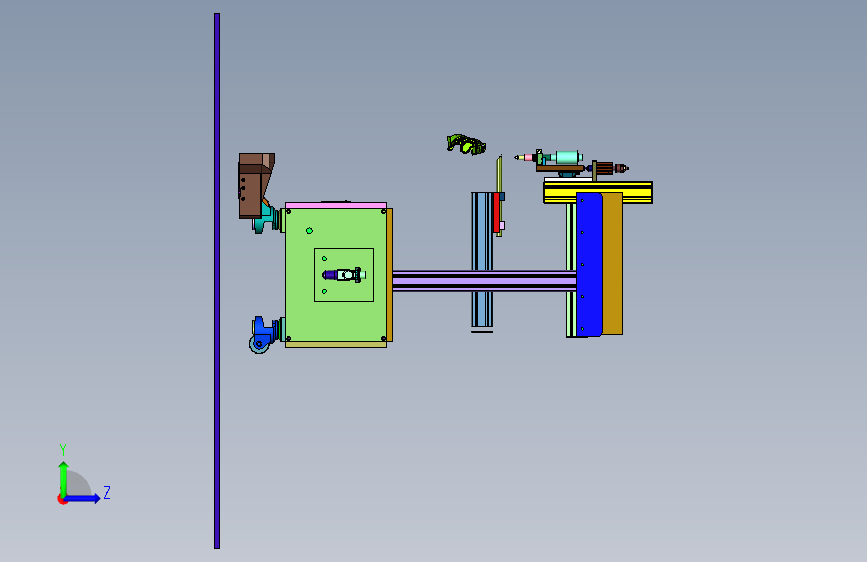Click the red block on the column

coord(497,212)
